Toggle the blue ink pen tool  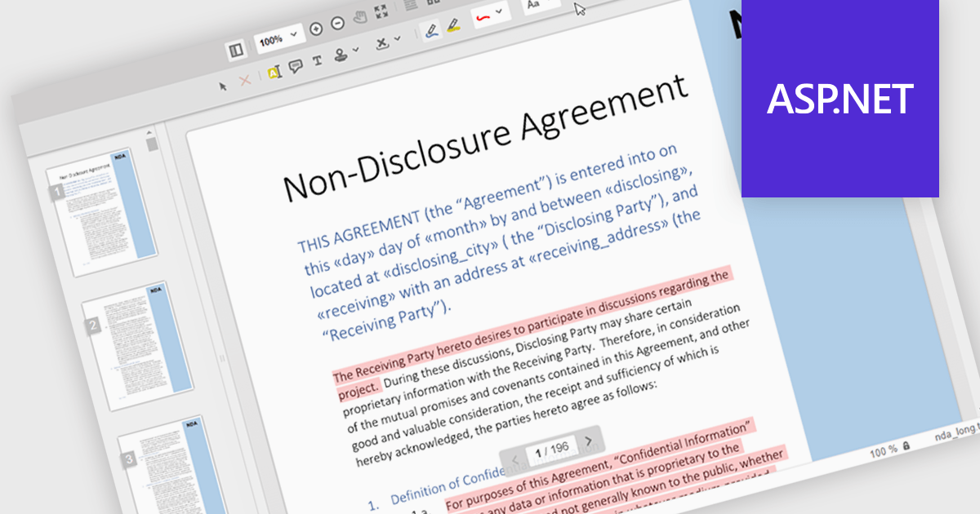point(432,31)
